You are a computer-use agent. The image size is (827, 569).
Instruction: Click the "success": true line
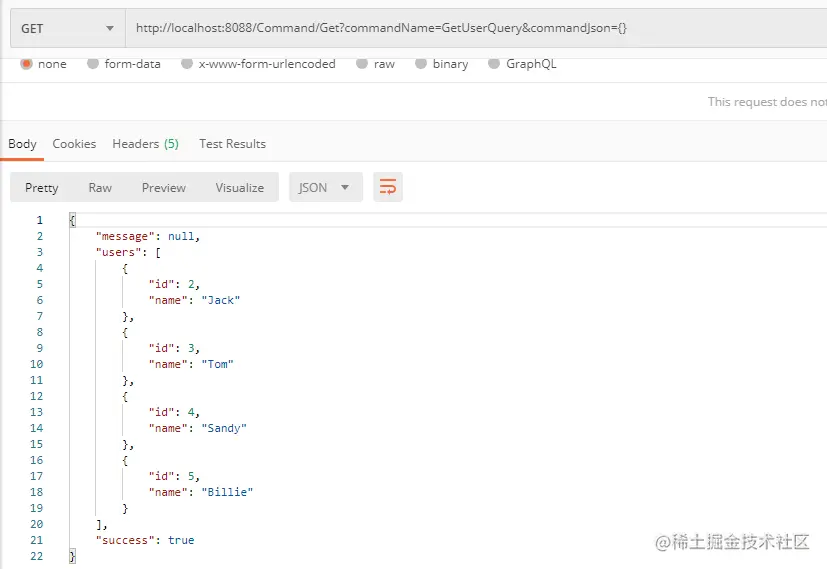[x=145, y=540]
